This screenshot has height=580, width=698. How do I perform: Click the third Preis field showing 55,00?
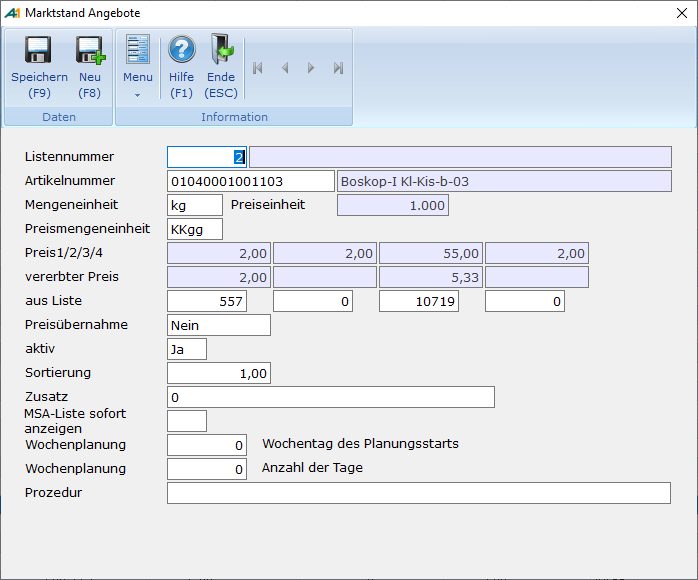pyautogui.click(x=430, y=253)
